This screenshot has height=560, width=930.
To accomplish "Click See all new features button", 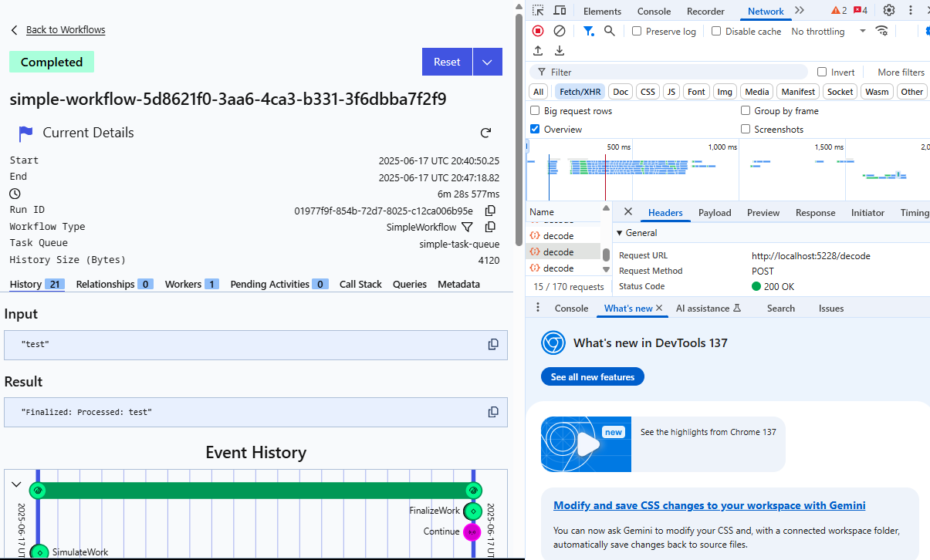I will click(x=592, y=377).
